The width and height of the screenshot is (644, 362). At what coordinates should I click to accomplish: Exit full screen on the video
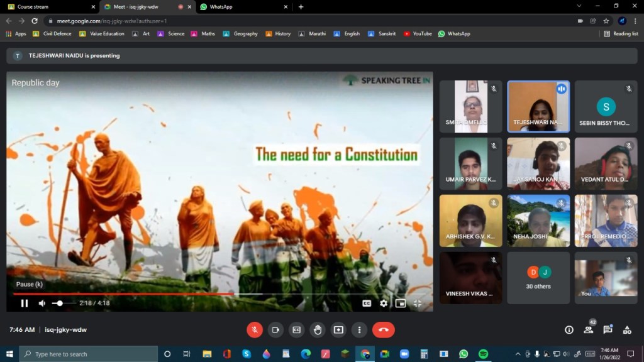pyautogui.click(x=418, y=303)
